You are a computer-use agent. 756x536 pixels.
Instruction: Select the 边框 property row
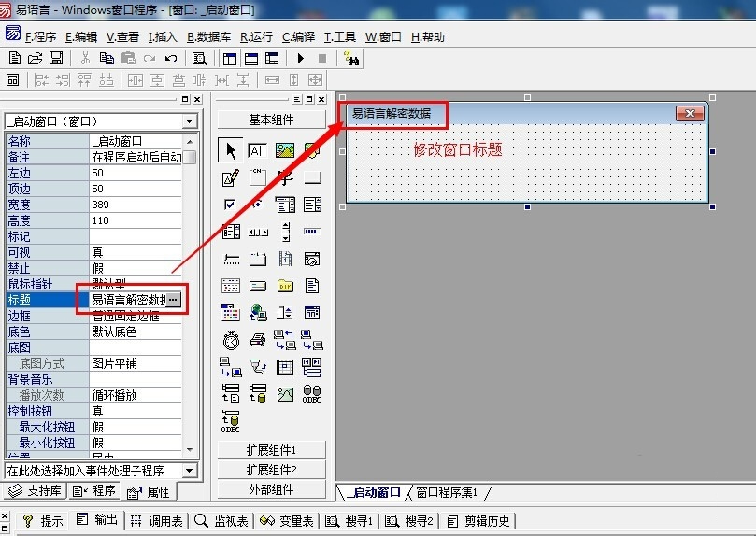(x=94, y=316)
